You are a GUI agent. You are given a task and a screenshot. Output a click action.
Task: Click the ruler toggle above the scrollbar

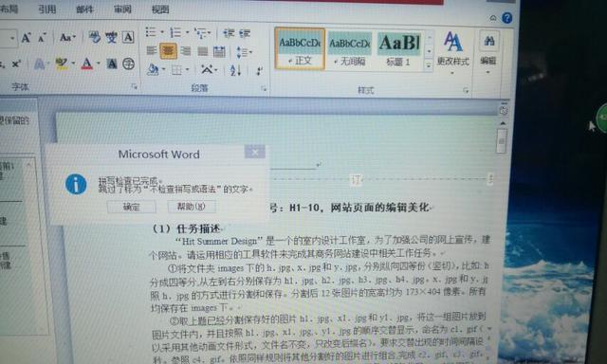coord(504,110)
